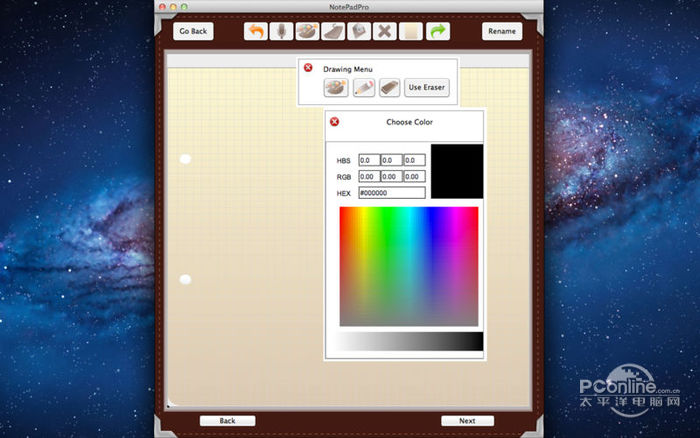The width and height of the screenshot is (700, 438).
Task: Click the fourth toolbar icon, left of the keyboard key
Action: click(333, 31)
